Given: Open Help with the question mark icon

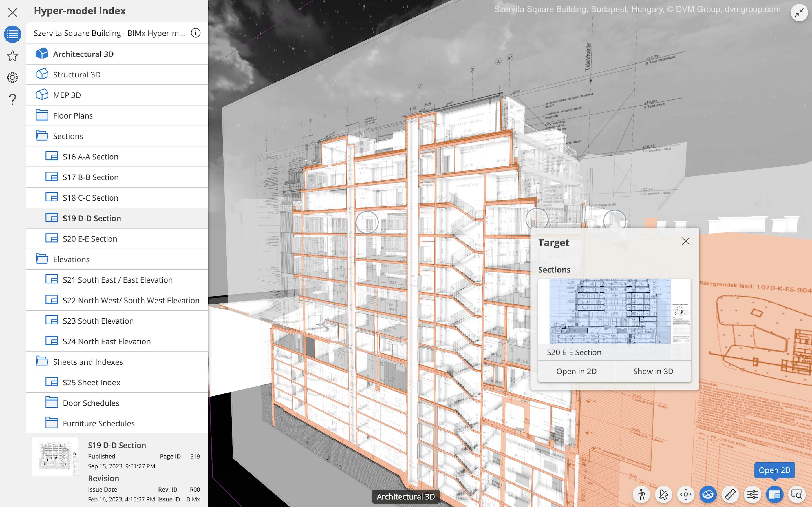Looking at the screenshot, I should [x=12, y=99].
